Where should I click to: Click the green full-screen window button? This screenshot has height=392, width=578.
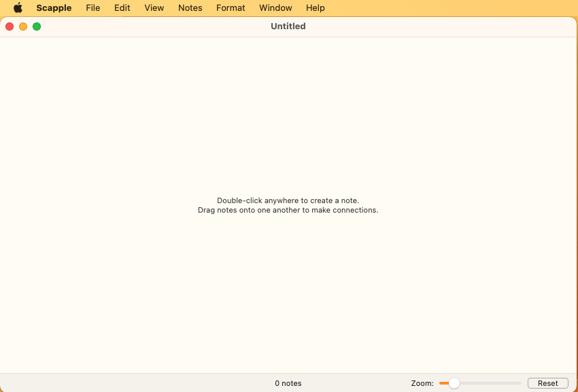click(x=37, y=26)
